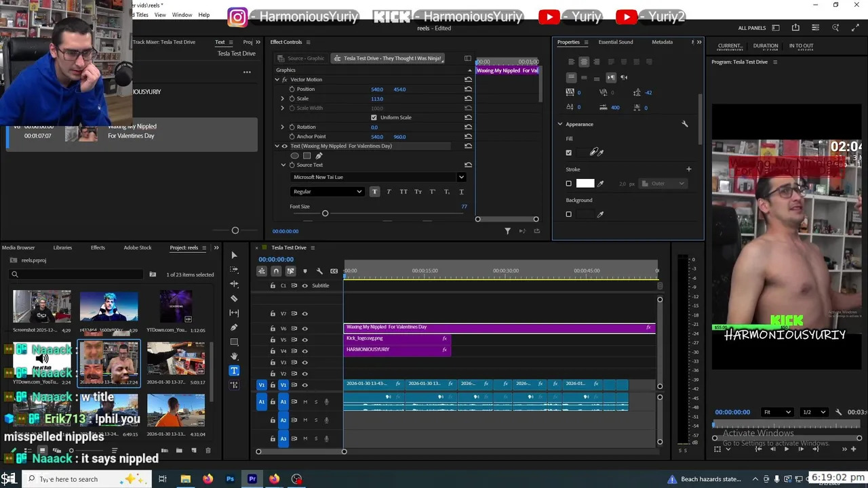This screenshot has width=868, height=488.
Task: Select the Type tool
Action: point(234,371)
